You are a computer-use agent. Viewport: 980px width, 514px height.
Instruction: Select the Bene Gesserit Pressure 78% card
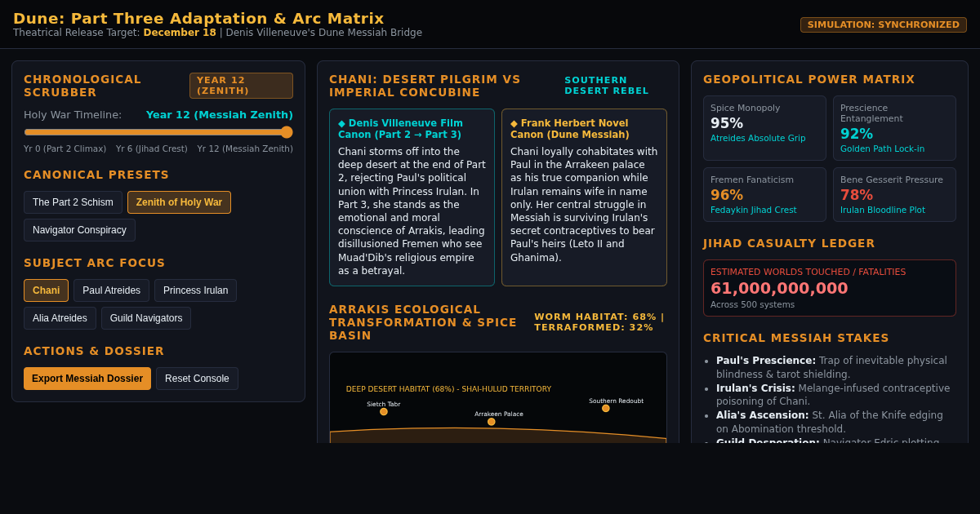click(894, 195)
